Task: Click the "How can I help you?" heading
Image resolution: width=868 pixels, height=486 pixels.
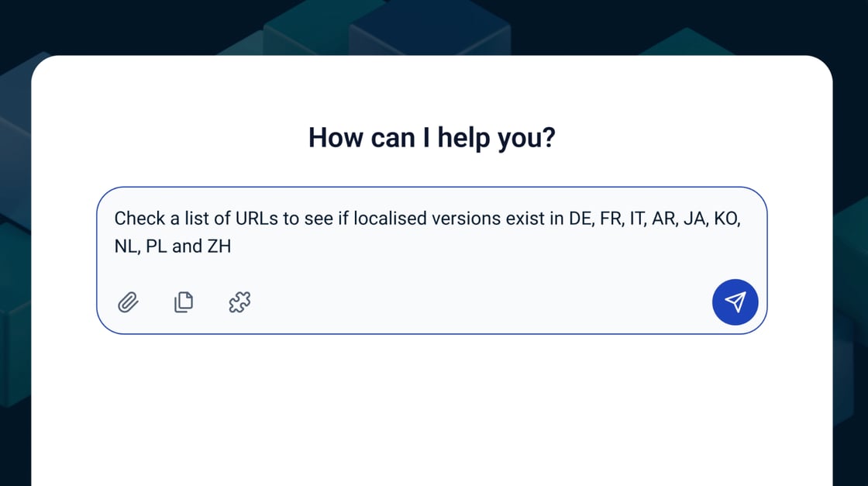Action: 432,138
